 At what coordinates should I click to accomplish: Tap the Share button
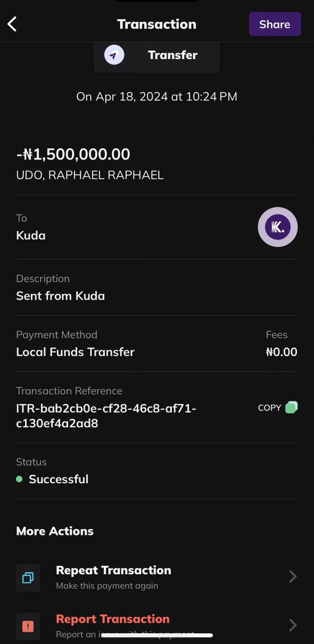coord(275,24)
